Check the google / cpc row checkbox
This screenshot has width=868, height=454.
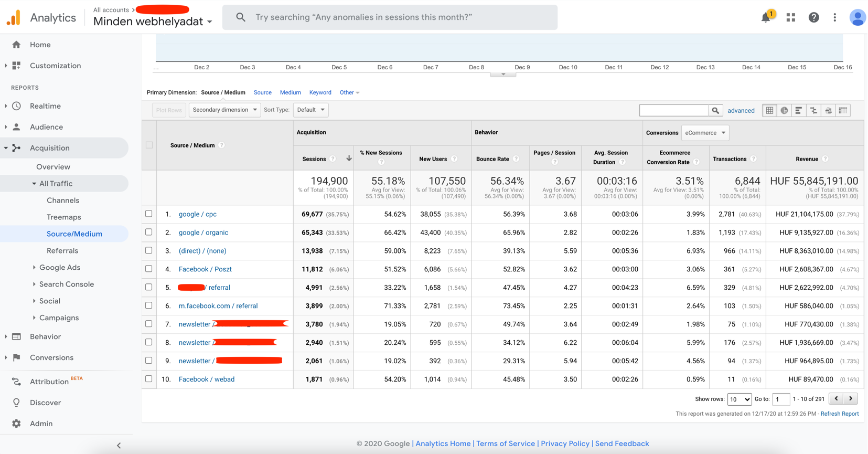tap(149, 214)
